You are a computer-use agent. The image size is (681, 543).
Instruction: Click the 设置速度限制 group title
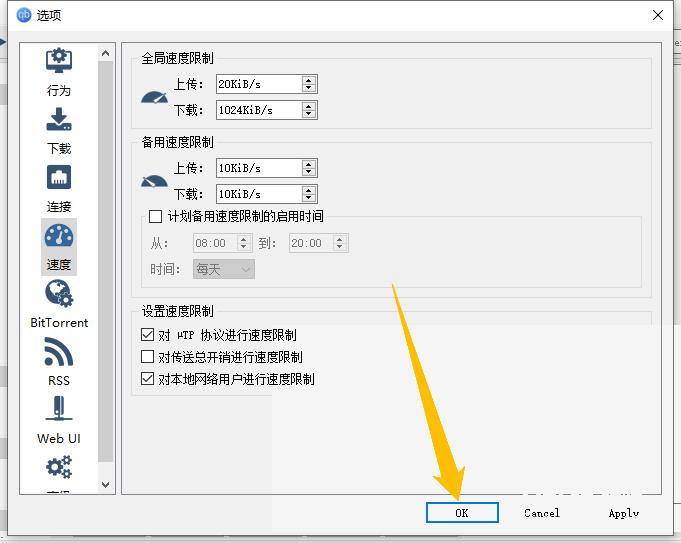point(178,311)
